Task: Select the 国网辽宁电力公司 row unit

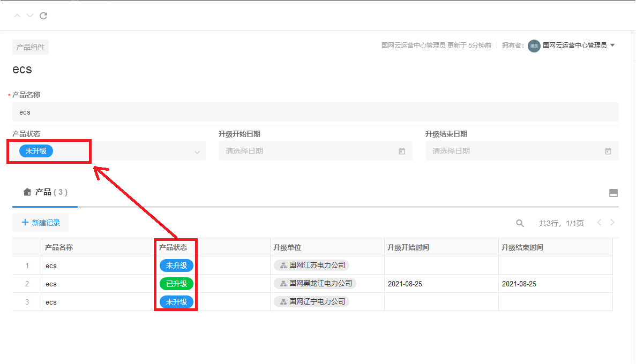Action: pyautogui.click(x=312, y=302)
